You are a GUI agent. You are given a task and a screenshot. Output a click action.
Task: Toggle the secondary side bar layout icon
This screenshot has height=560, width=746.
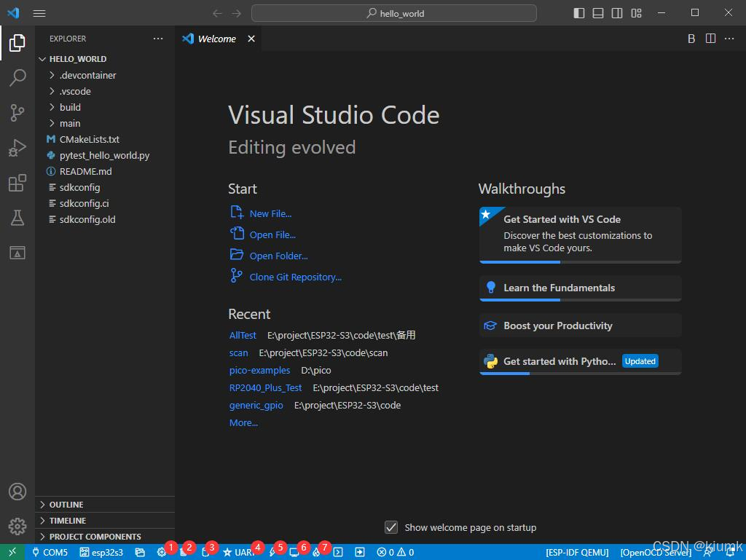tap(617, 13)
